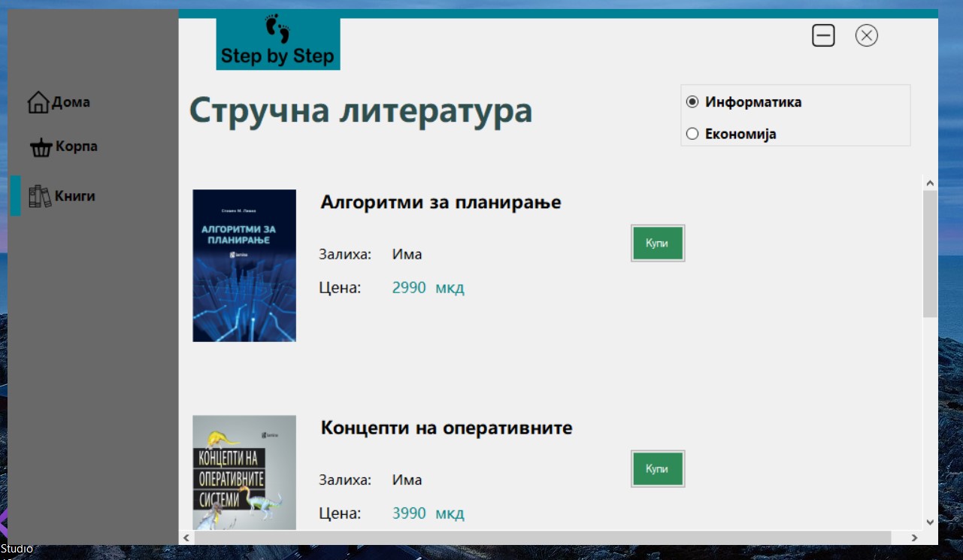The height and width of the screenshot is (560, 963).
Task: Click the price 2990 мкд link
Action: [428, 287]
